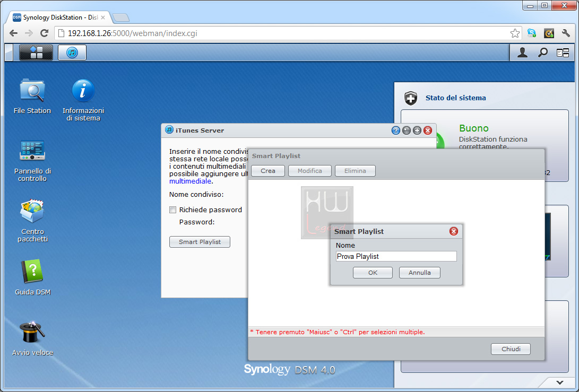The image size is (579, 392).
Task: Switch to Synology DiskStation browser tab
Action: click(59, 18)
